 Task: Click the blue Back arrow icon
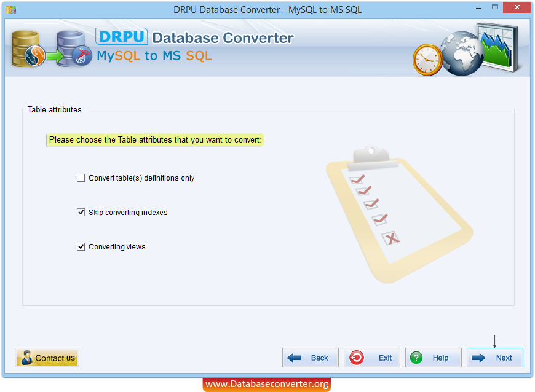[294, 358]
